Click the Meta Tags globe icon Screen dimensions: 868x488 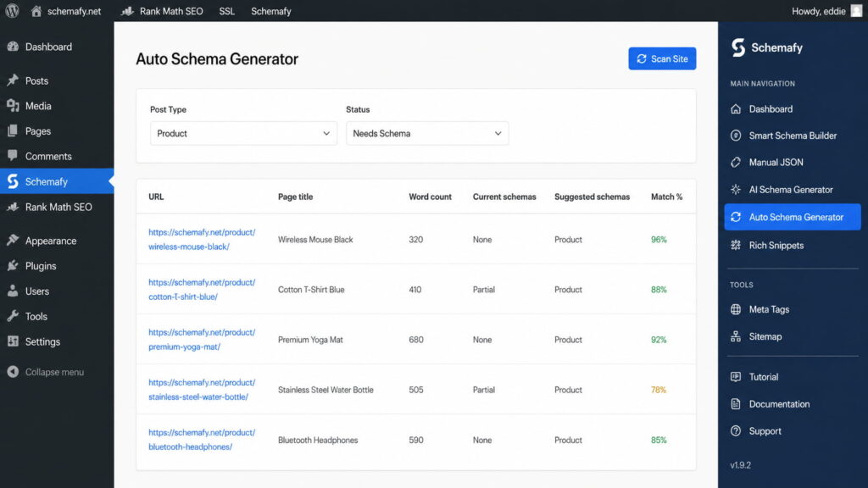[x=736, y=309]
